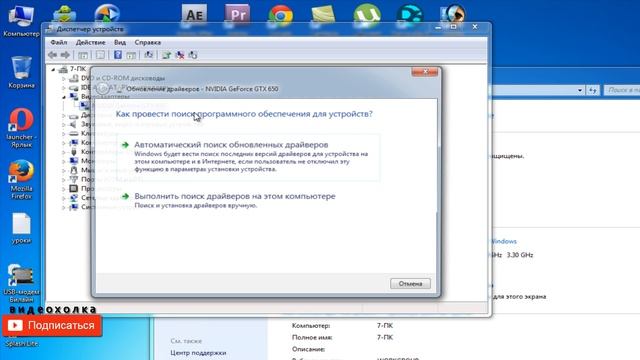The height and width of the screenshot is (360, 640).
Task: Expand the sound devices (Зву…) node arrow
Action: point(64,124)
